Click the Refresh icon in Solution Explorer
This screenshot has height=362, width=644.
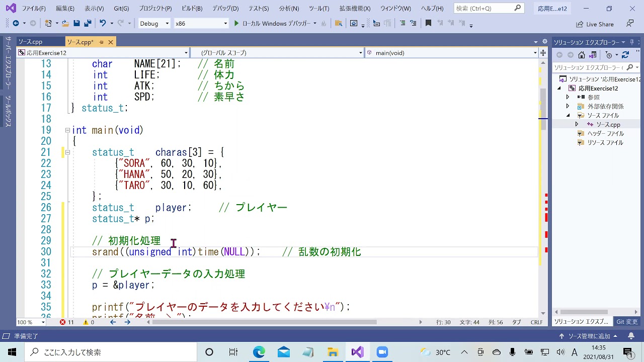(x=625, y=55)
